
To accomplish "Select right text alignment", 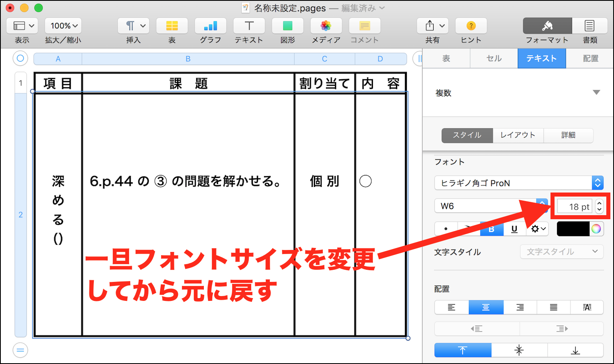I will click(520, 307).
